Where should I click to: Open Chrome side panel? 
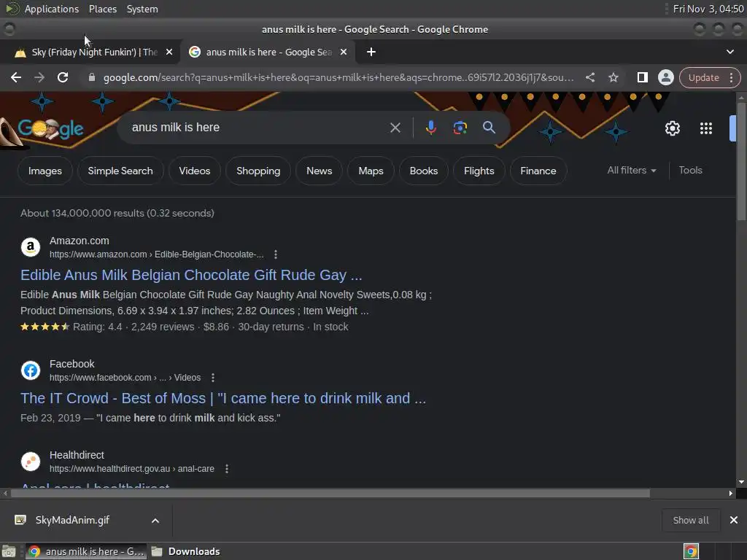coord(642,77)
